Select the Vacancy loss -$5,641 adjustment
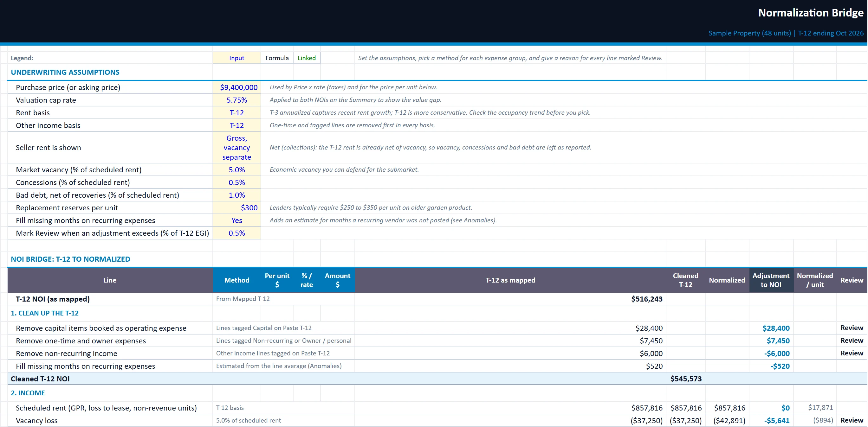The width and height of the screenshot is (868, 427). pos(777,421)
